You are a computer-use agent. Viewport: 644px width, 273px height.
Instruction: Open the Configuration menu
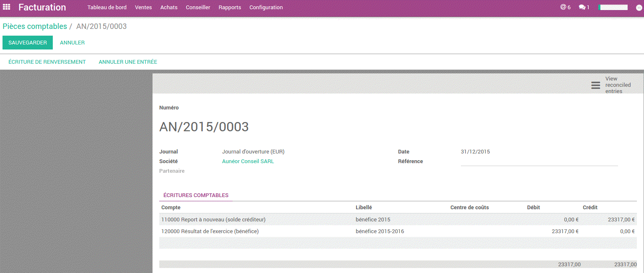point(266,7)
